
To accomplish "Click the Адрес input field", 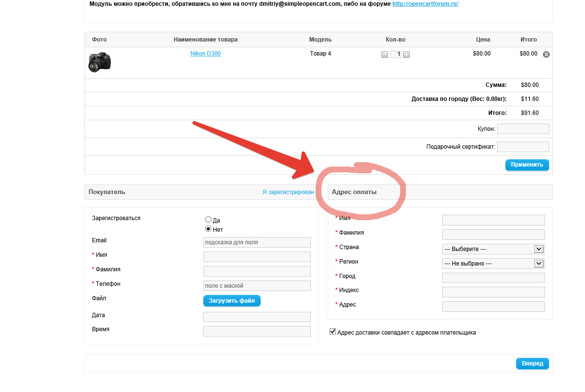I will pyautogui.click(x=493, y=307).
